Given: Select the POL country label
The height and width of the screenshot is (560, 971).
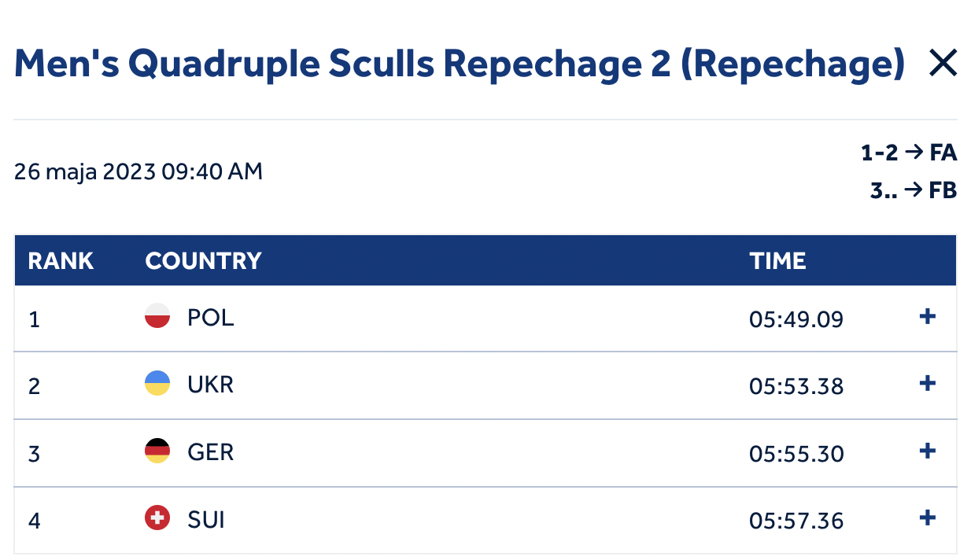Looking at the screenshot, I should click(210, 318).
